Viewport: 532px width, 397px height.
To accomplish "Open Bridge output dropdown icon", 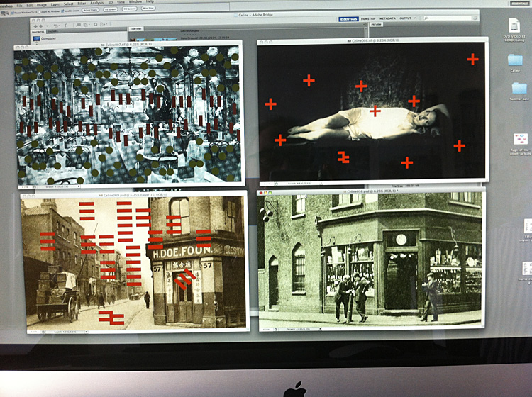I will [x=104, y=24].
